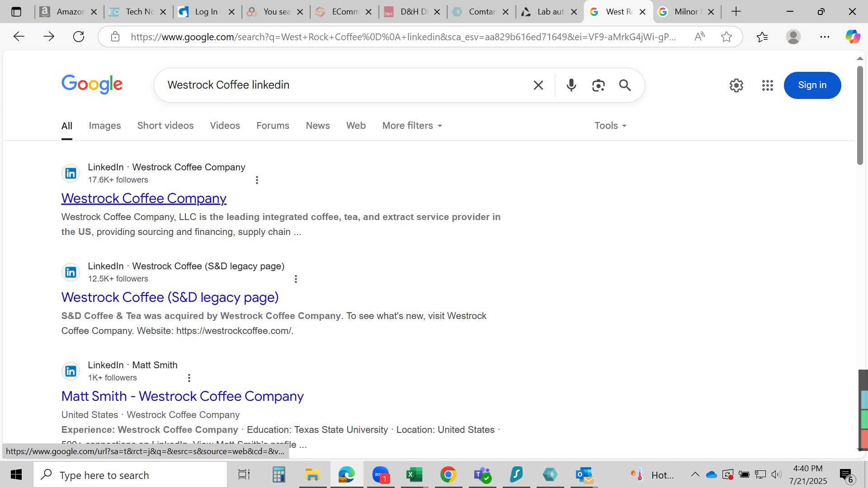Image resolution: width=868 pixels, height=488 pixels.
Task: Click the magnifier search button
Action: (625, 85)
